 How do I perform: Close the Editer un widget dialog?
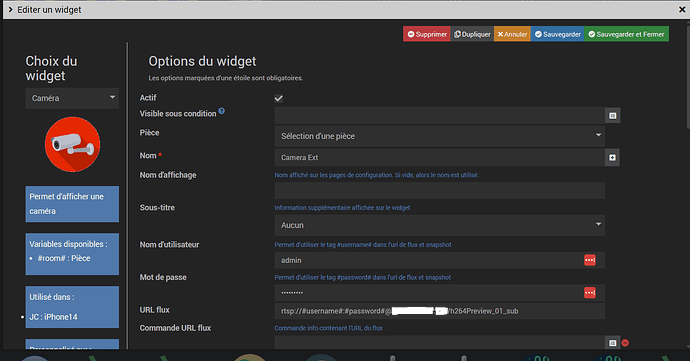coord(682,9)
